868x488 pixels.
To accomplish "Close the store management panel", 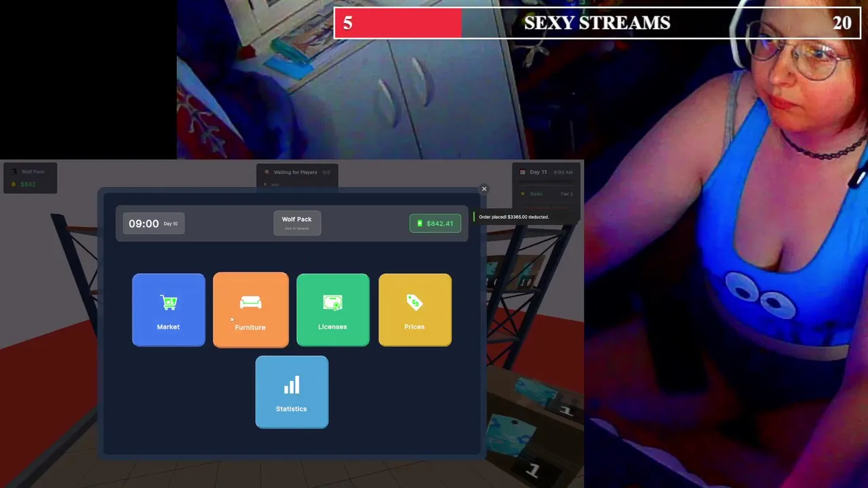I will click(484, 189).
